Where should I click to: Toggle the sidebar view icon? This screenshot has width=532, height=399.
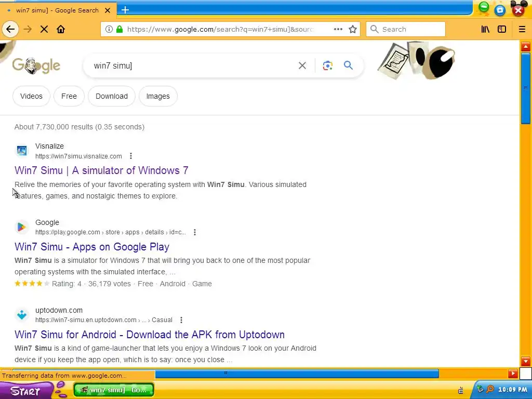pos(502,29)
